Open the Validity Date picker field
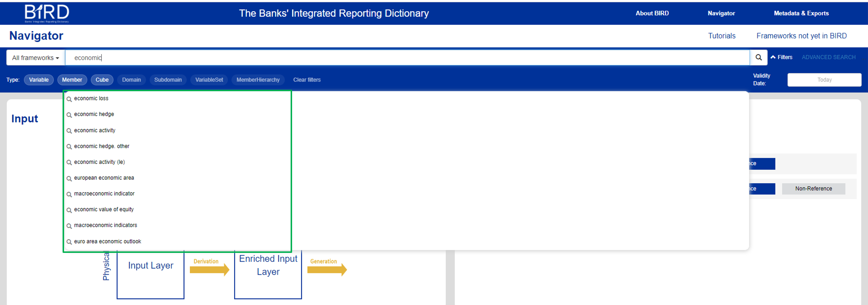This screenshot has height=305, width=868. click(824, 80)
